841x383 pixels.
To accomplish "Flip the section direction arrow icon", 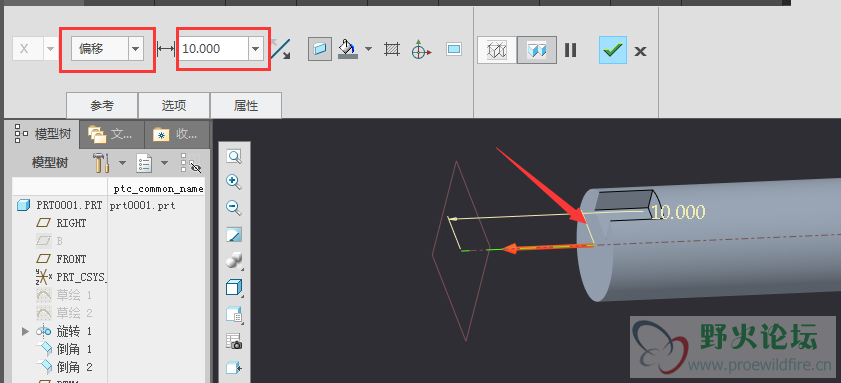I will [x=281, y=49].
